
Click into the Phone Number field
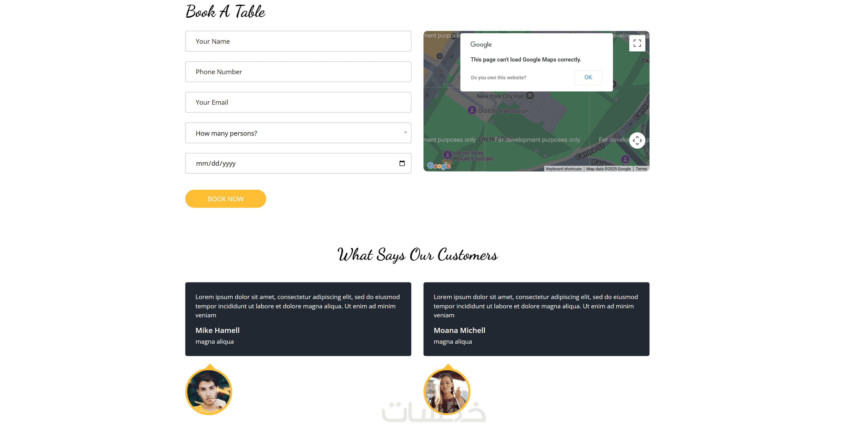(298, 72)
